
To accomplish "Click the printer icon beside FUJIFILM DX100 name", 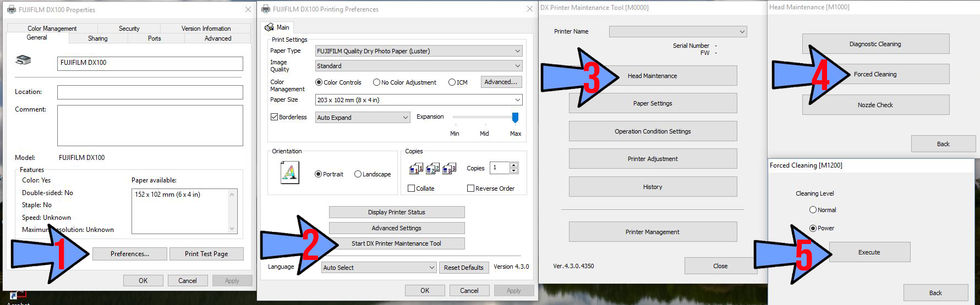I will 24,60.
